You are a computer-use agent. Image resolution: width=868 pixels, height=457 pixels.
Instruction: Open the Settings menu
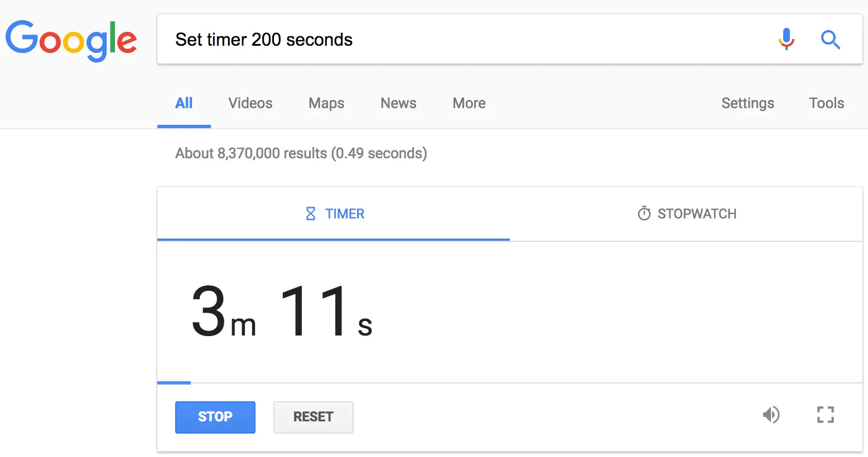(x=747, y=103)
